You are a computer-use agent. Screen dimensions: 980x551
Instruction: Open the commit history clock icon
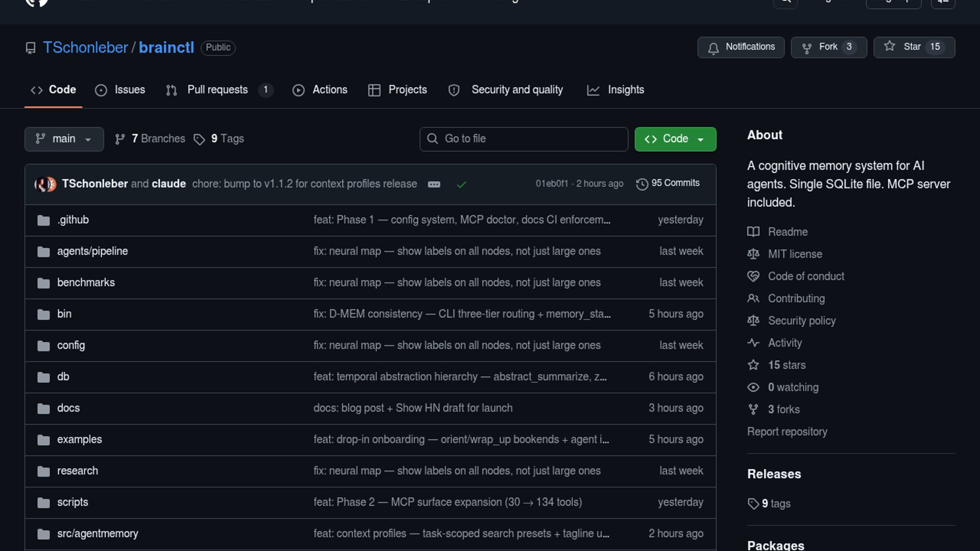coord(642,184)
